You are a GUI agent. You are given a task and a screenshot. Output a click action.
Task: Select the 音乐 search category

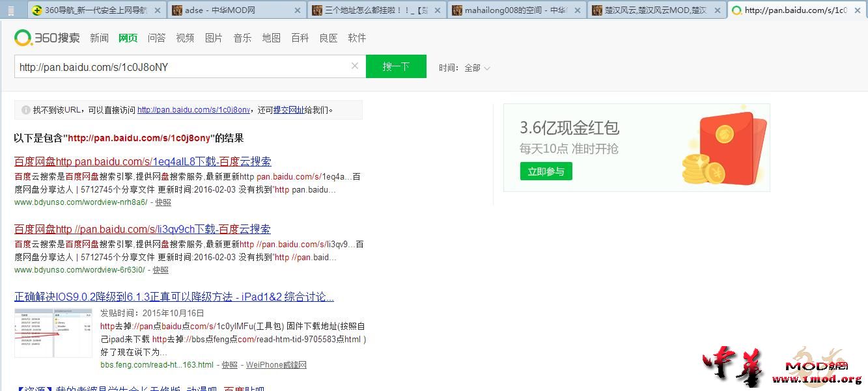point(242,38)
